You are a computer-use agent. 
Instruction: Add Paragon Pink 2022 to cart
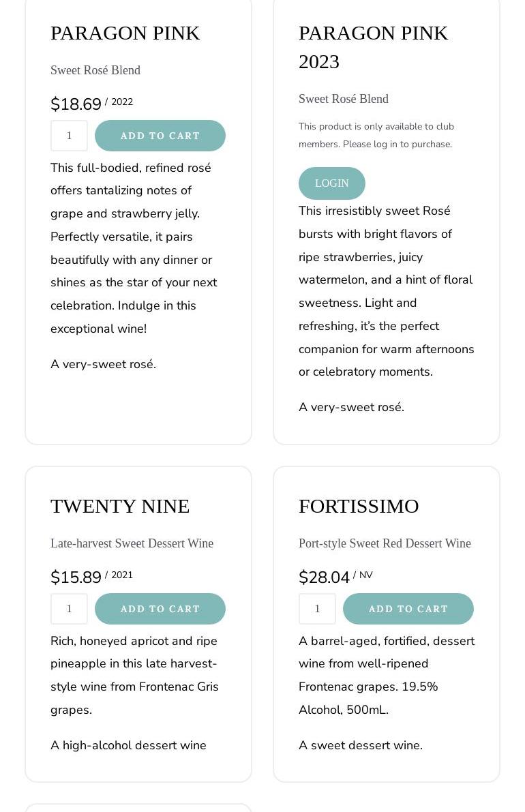pyautogui.click(x=160, y=136)
